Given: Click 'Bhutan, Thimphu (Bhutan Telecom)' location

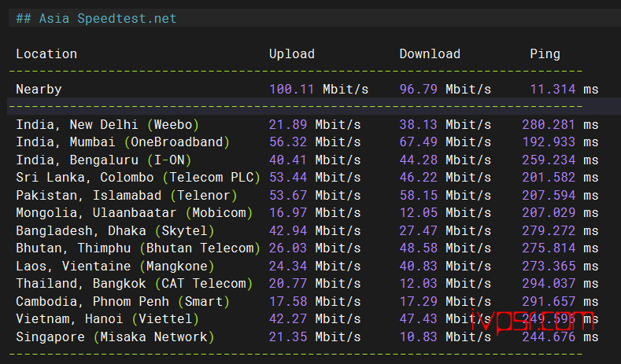Looking at the screenshot, I should coord(138,248).
